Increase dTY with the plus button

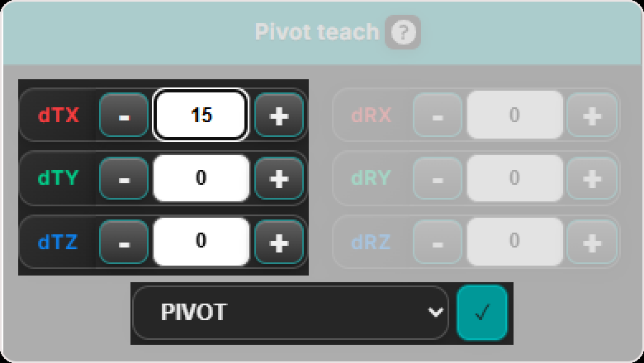(279, 178)
